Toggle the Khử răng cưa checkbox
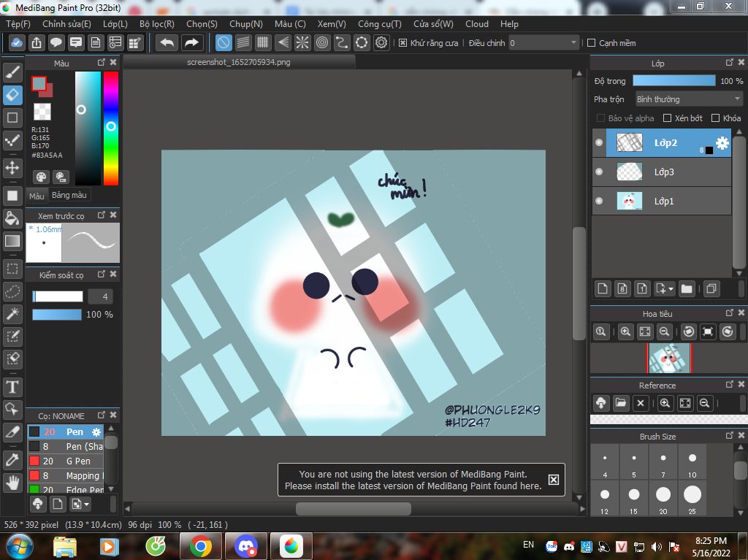748x560 pixels. tap(402, 43)
